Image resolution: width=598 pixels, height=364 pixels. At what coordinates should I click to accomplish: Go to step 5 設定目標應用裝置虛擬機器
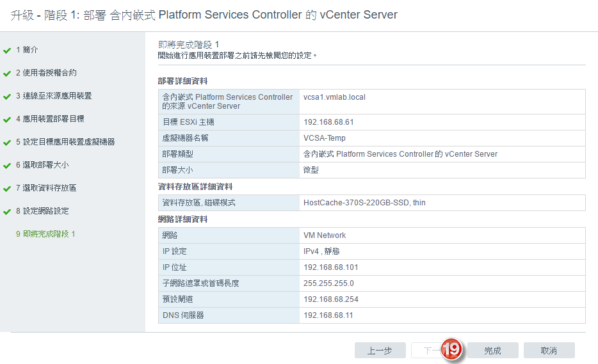pyautogui.click(x=65, y=142)
